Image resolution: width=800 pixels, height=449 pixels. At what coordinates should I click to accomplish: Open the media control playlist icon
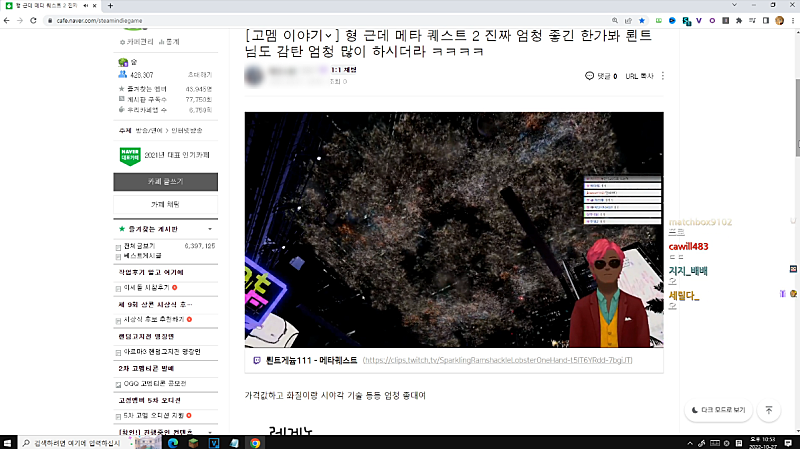(x=752, y=20)
